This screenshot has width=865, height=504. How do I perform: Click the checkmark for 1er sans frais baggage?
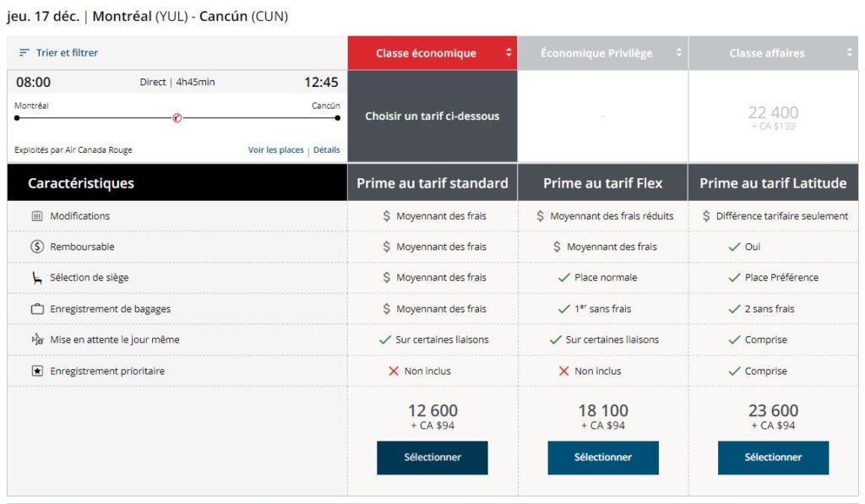point(563,308)
